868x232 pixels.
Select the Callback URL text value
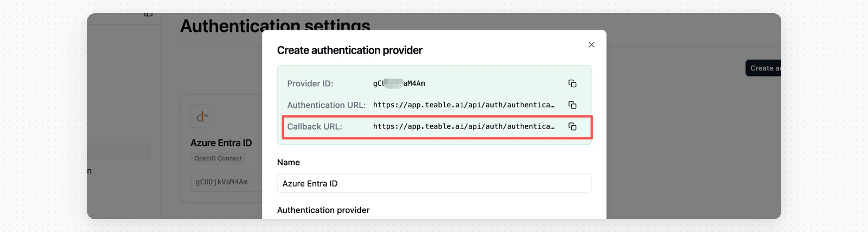(x=464, y=126)
